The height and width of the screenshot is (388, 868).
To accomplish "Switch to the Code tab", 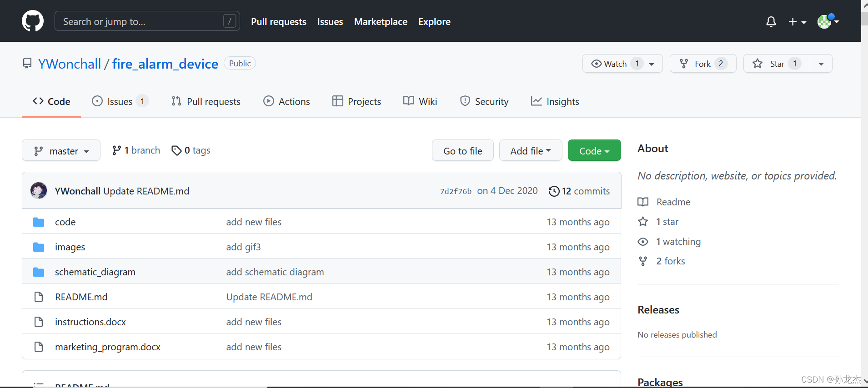I will point(51,101).
